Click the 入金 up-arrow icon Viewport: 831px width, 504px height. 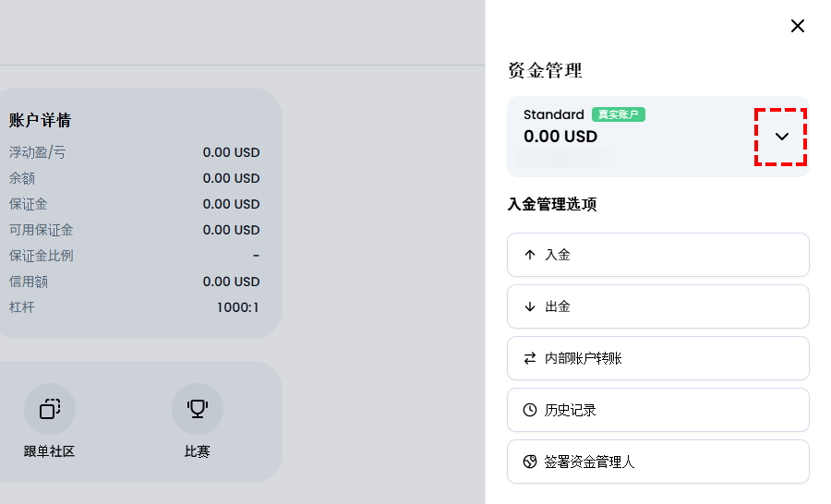[529, 255]
